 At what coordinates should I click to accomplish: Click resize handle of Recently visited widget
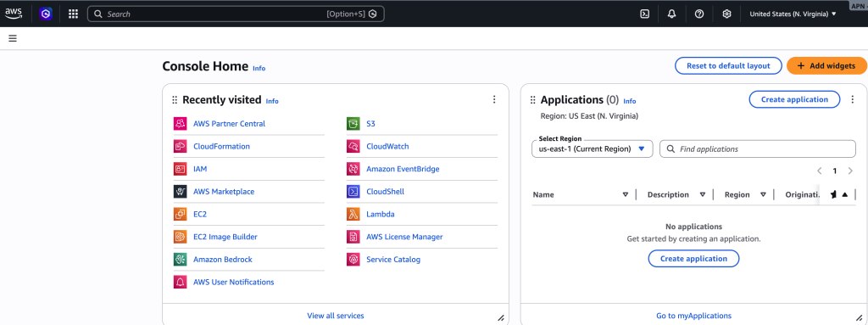click(500, 318)
